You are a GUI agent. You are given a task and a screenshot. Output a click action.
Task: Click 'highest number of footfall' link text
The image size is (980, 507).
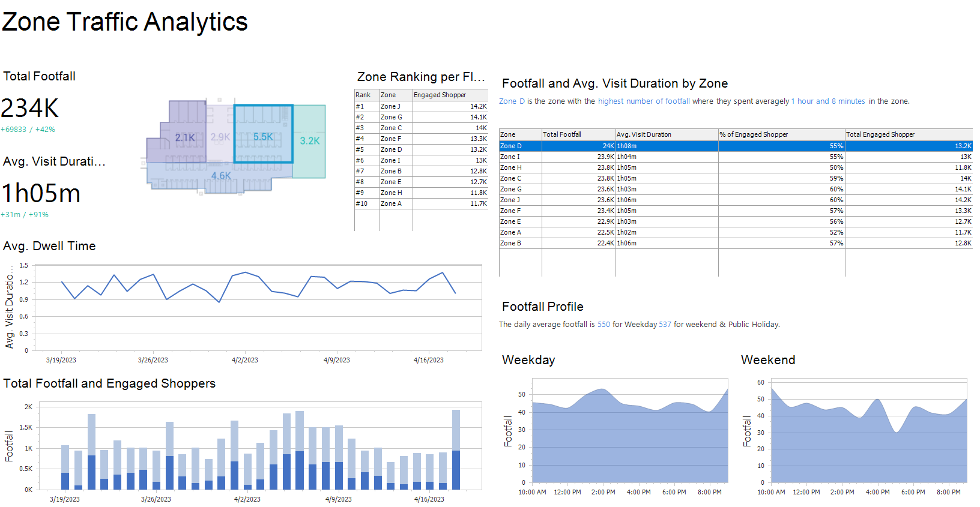point(644,101)
